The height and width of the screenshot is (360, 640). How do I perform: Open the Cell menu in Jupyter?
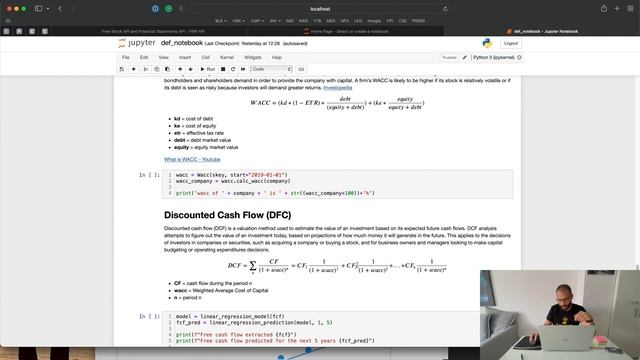(x=205, y=58)
